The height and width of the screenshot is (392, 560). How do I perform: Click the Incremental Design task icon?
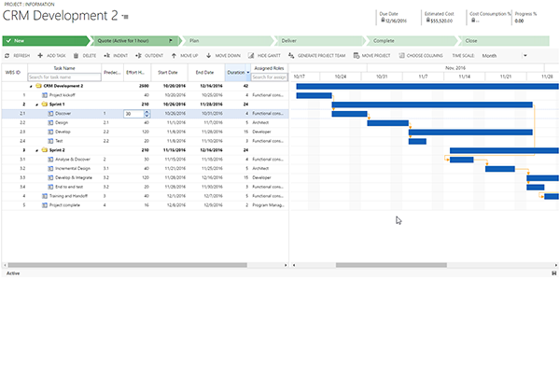click(50, 169)
